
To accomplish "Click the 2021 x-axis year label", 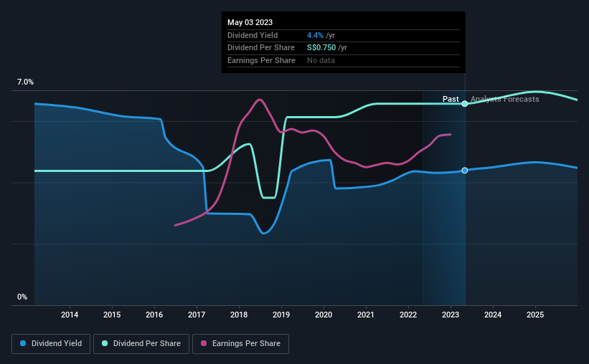I will (366, 315).
